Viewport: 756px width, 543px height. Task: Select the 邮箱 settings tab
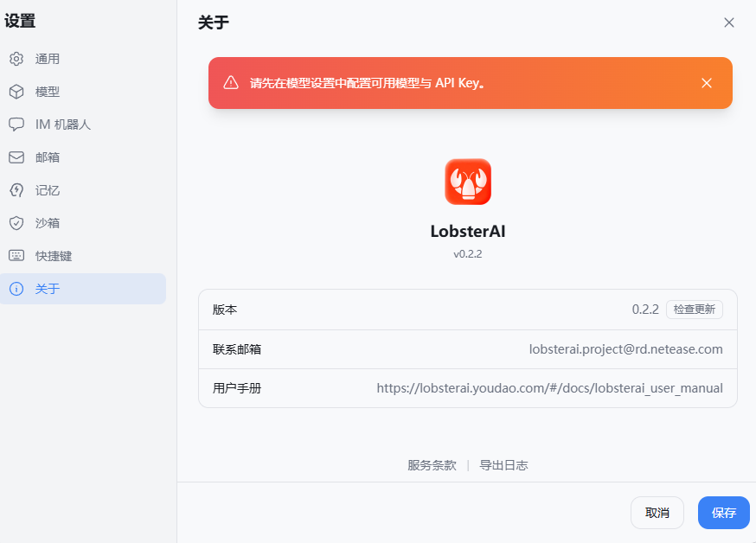(x=83, y=157)
